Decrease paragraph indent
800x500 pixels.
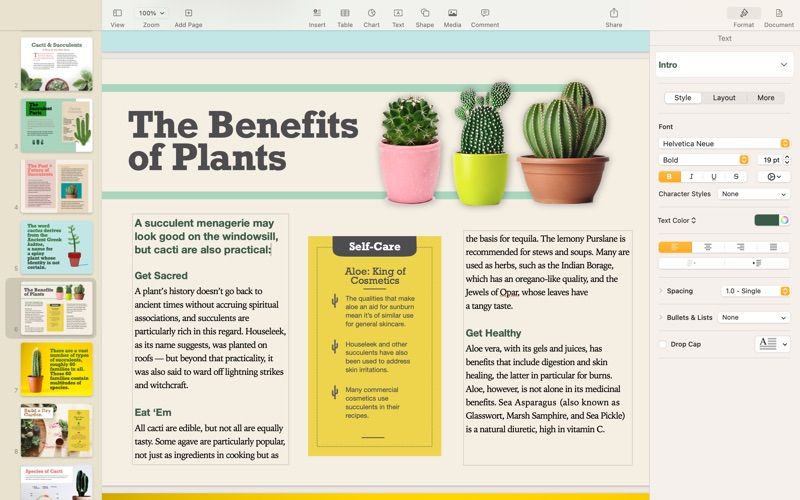(x=691, y=263)
